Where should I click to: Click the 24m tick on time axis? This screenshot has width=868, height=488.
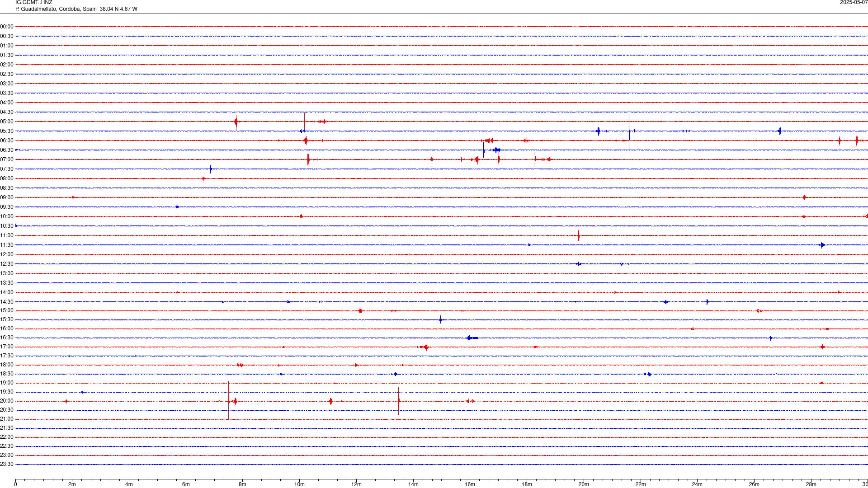(x=697, y=484)
